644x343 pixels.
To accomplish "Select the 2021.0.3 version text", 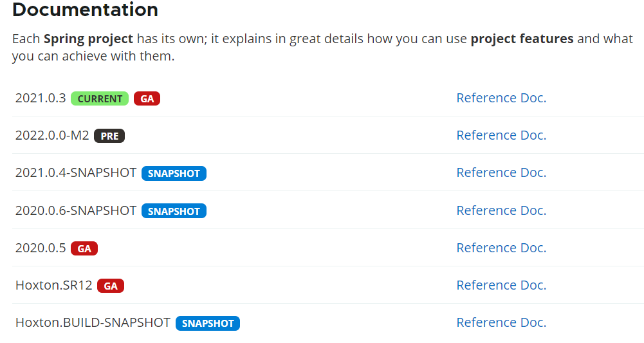I will [x=41, y=98].
